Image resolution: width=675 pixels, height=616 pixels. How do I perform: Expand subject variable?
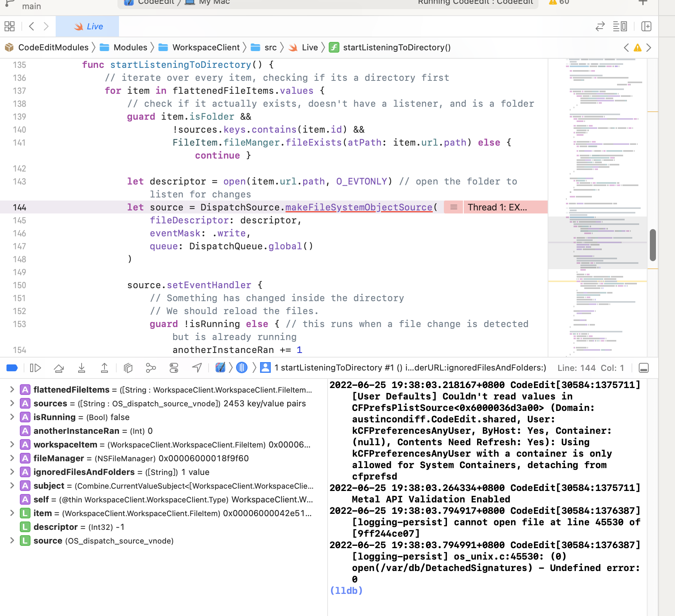[12, 485]
